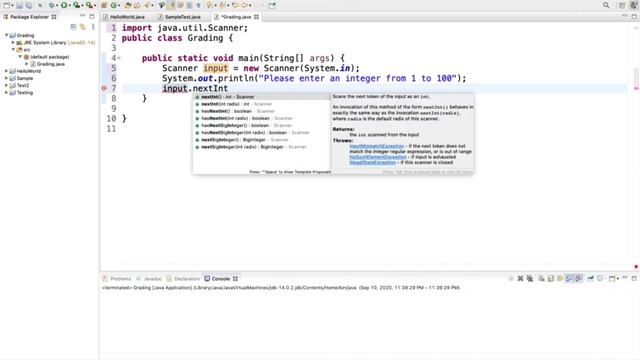
Task: Choose hasNextBigInteger() : boolean proposal
Action: 262,125
